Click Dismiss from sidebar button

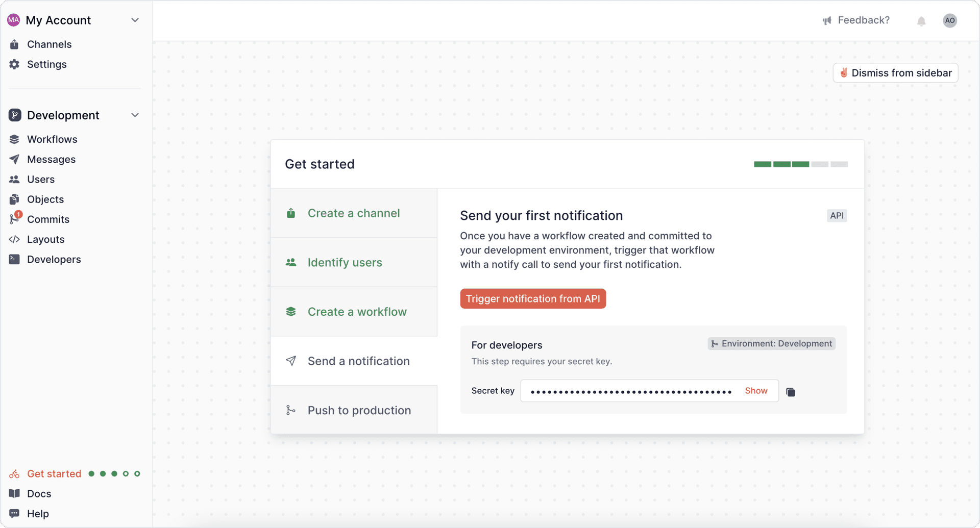pyautogui.click(x=895, y=73)
